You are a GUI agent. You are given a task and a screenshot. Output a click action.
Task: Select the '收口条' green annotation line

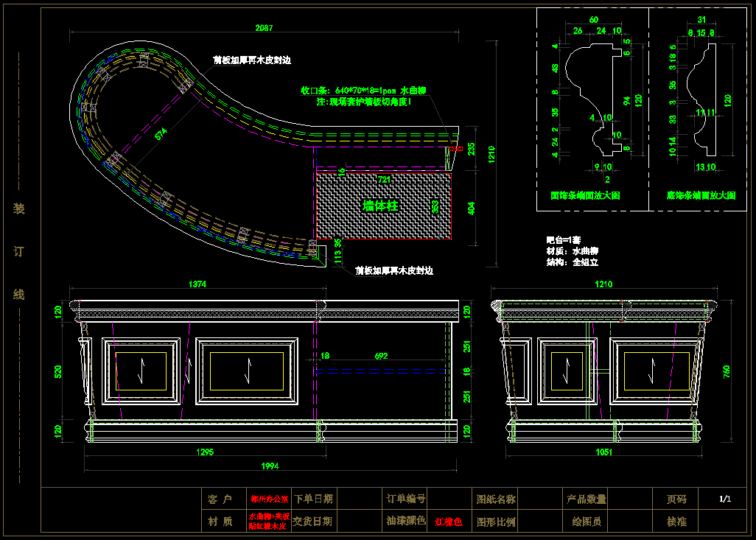[363, 90]
